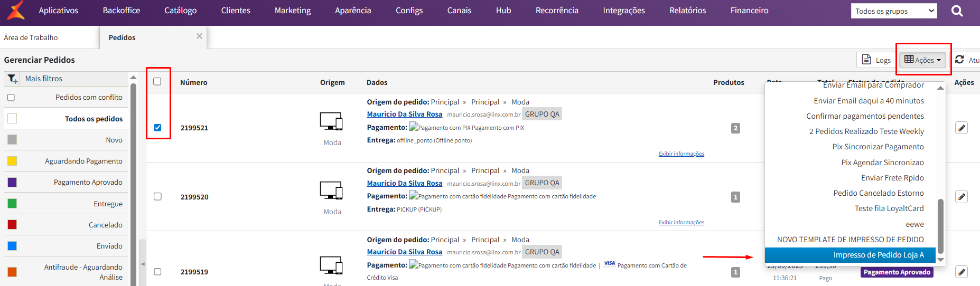Viewport: 980px width, 286px height.
Task: Check the Pedidos com conflito checkbox
Action: click(11, 98)
